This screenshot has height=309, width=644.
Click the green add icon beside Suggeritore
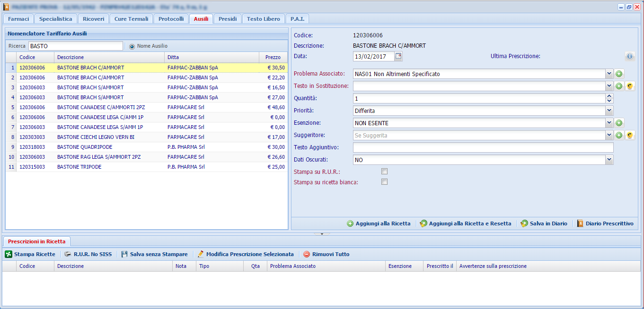tap(619, 135)
